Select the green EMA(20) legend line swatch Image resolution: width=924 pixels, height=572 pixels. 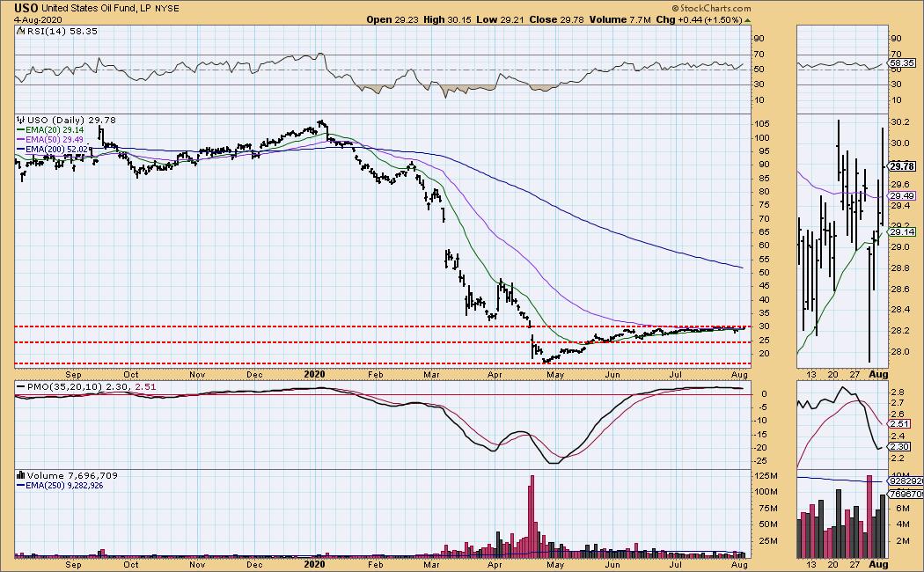click(20, 130)
